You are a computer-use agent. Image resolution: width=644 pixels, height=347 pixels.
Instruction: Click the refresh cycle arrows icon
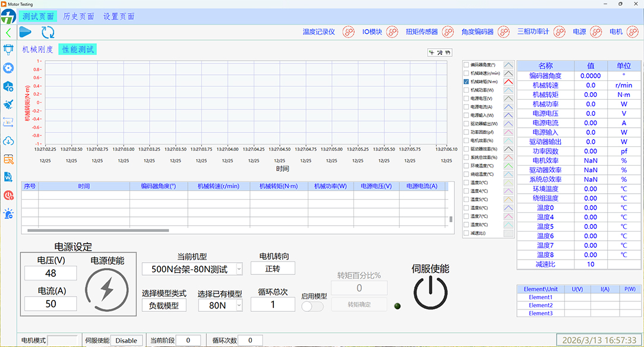pos(48,33)
